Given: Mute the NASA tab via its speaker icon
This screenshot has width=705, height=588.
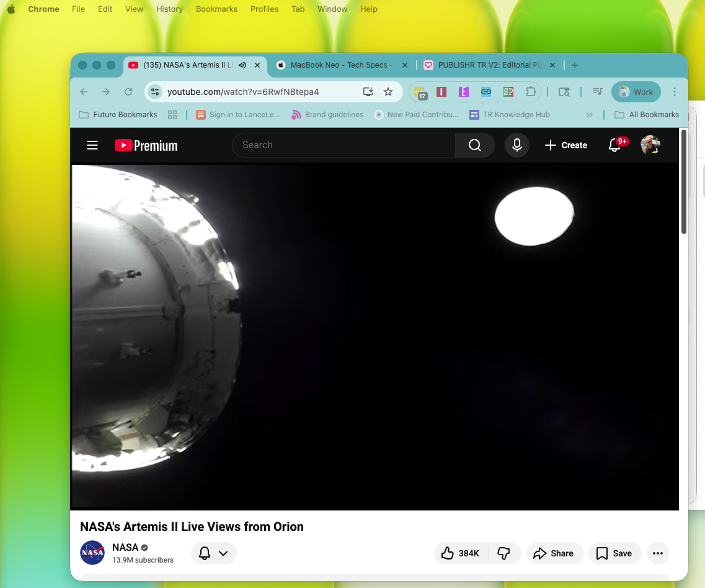Looking at the screenshot, I should tap(241, 65).
